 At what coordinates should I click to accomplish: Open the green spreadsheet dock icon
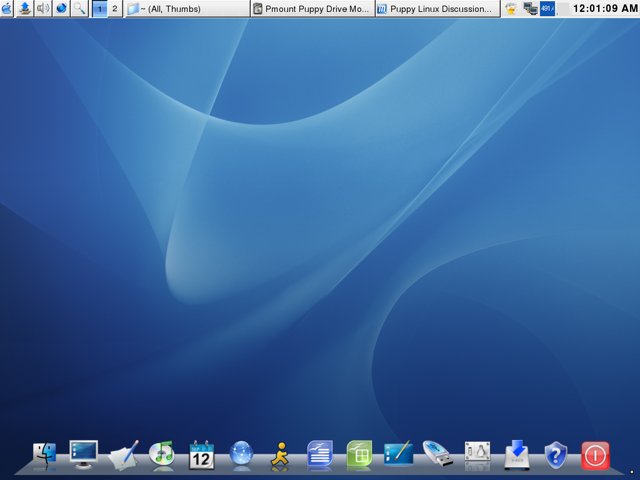[x=359, y=453]
